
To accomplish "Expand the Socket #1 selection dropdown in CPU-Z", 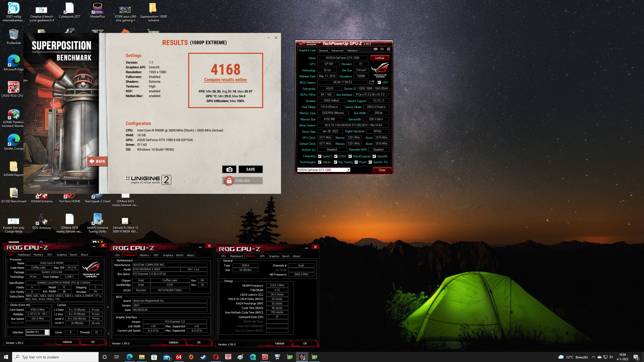I will pyautogui.click(x=47, y=332).
